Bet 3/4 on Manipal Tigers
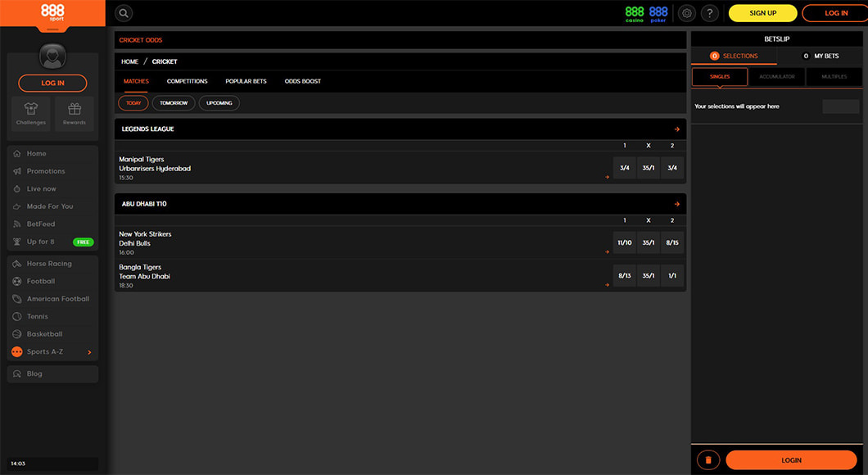The height and width of the screenshot is (475, 868). (x=625, y=168)
